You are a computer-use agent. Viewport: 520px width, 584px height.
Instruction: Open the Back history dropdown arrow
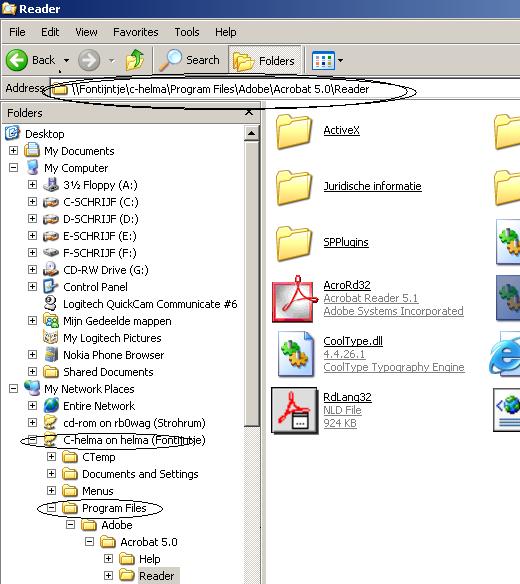pos(66,60)
